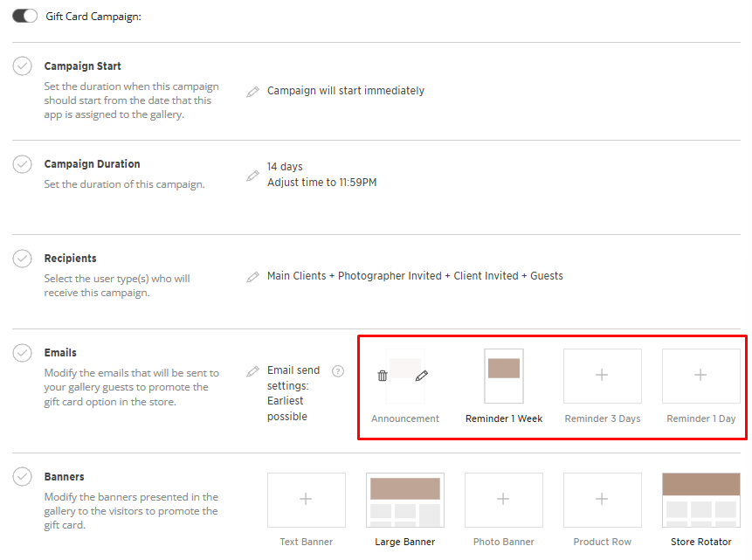Open the Reminder 1 Week email thumbnail
The width and height of the screenshot is (752, 560).
pos(504,376)
